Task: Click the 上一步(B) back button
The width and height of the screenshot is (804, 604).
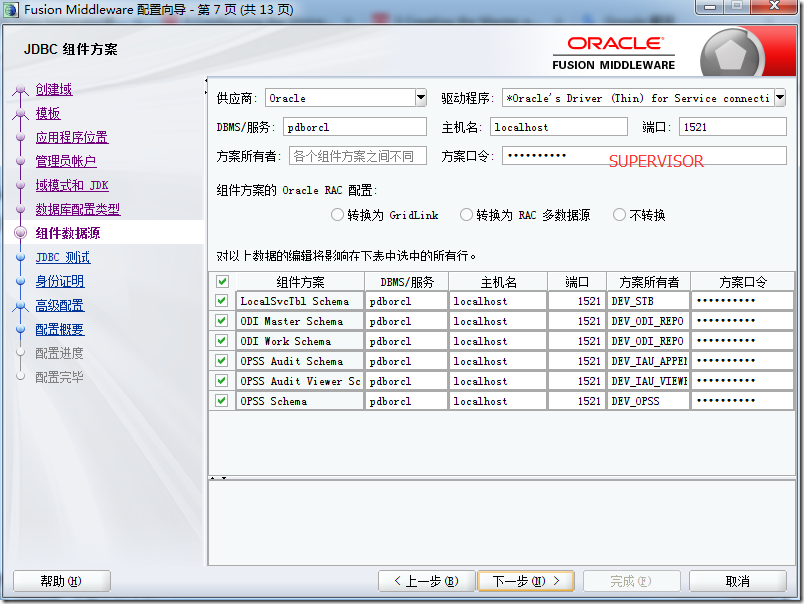Action: pyautogui.click(x=427, y=581)
